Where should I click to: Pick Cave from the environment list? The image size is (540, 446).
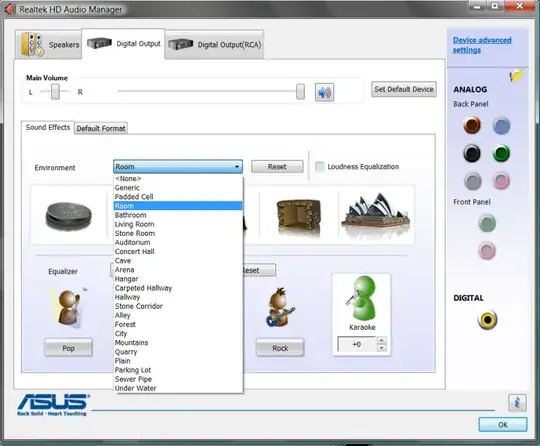(178, 261)
